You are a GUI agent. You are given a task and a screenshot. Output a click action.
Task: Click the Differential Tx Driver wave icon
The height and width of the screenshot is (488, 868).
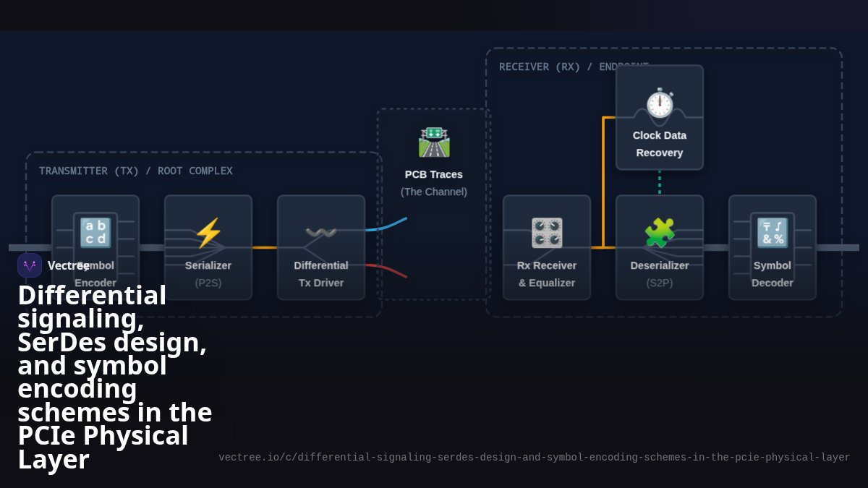[x=321, y=233]
